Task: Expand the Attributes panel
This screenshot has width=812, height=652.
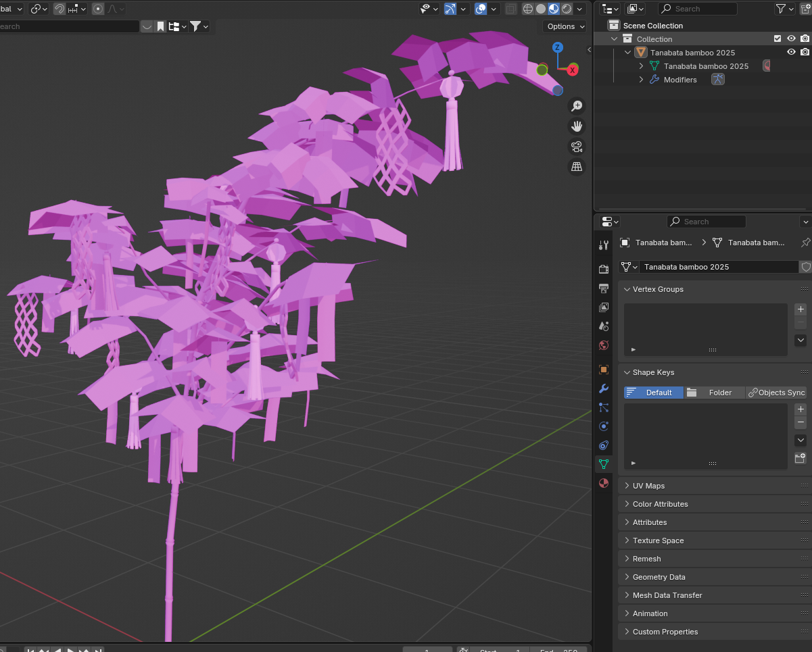Action: point(715,522)
